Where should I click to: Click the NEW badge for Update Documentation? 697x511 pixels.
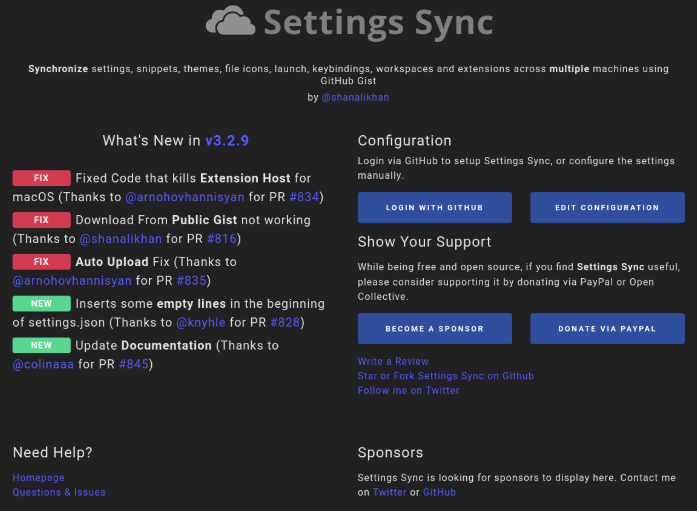[x=41, y=345]
